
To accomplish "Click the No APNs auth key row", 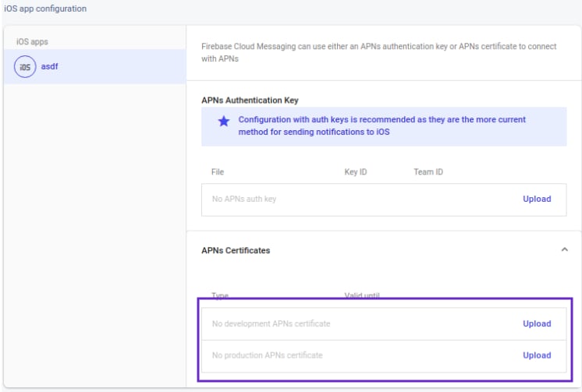I will click(x=384, y=200).
